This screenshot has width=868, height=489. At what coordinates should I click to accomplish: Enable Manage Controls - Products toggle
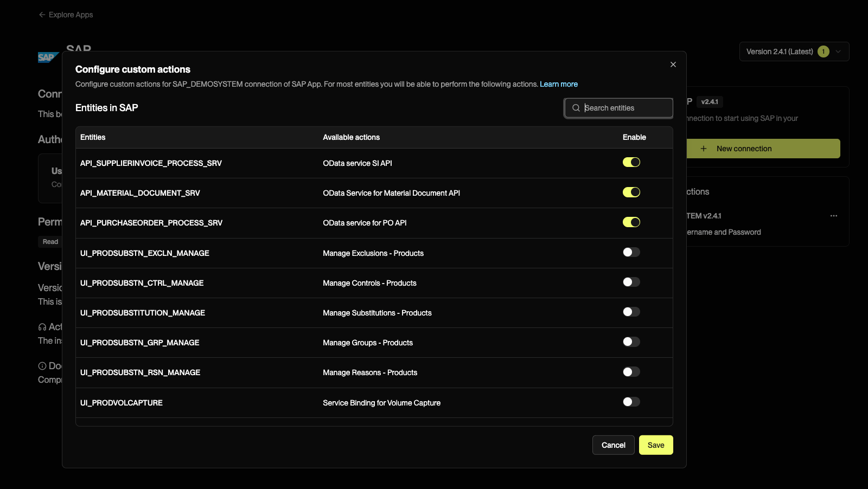tap(631, 282)
